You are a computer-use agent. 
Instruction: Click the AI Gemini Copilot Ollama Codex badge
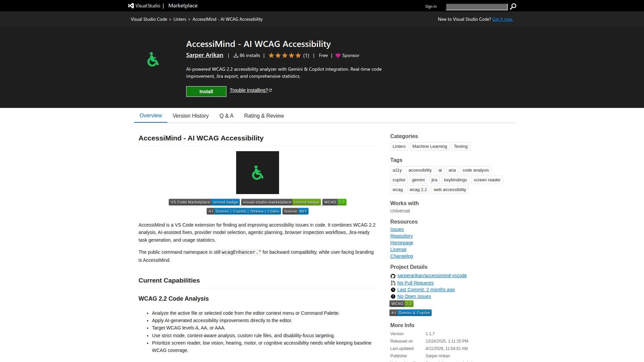point(244,211)
